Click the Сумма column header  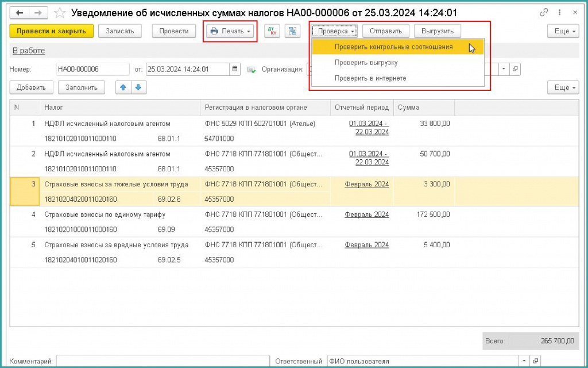coord(424,108)
